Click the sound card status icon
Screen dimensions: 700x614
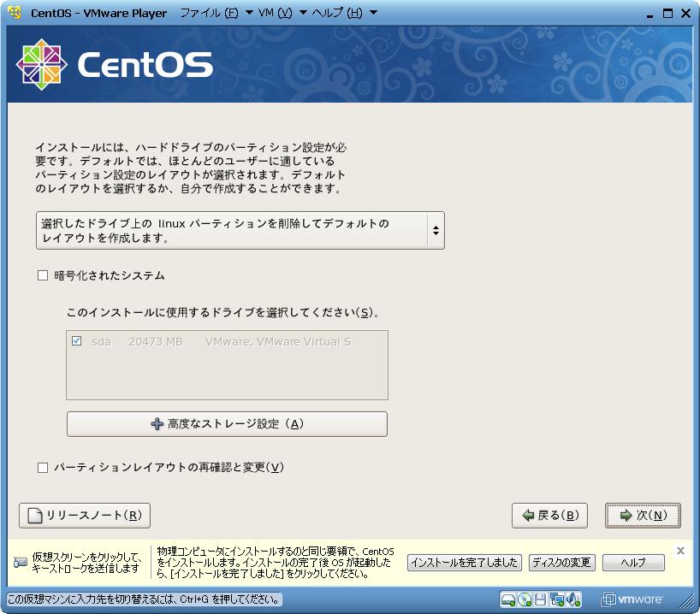pyautogui.click(x=574, y=599)
